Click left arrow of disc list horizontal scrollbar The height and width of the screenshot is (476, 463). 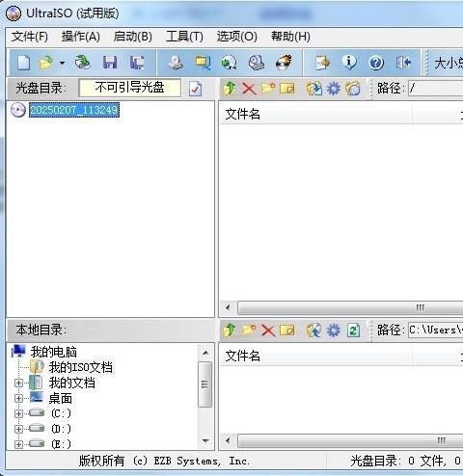(x=228, y=307)
